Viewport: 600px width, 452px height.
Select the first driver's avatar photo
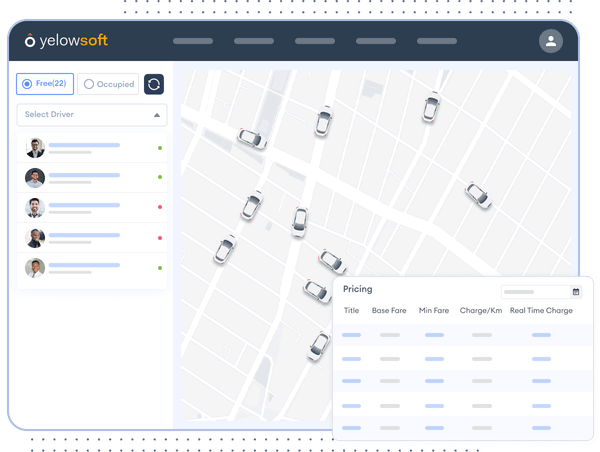point(35,148)
